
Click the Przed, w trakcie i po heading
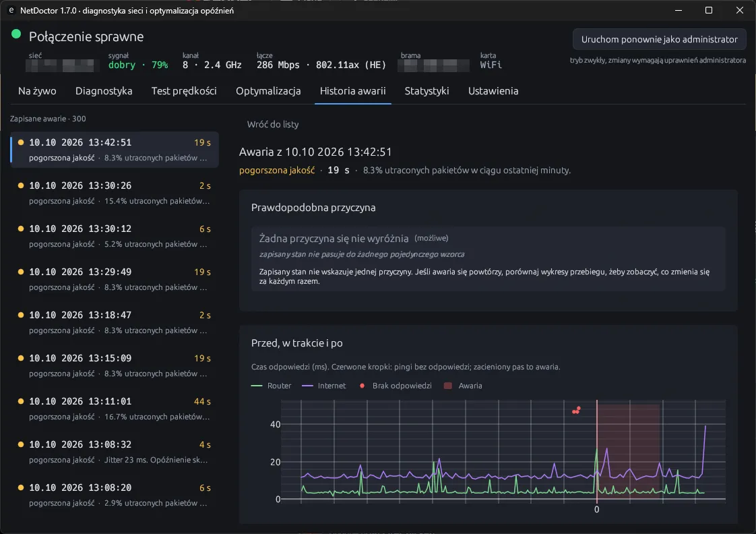[x=297, y=343]
